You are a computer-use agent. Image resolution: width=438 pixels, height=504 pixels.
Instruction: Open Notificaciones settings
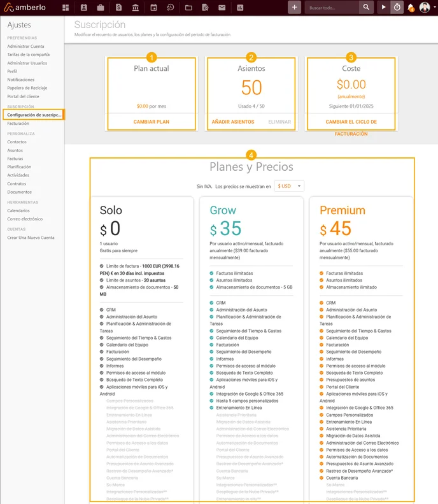pos(20,80)
